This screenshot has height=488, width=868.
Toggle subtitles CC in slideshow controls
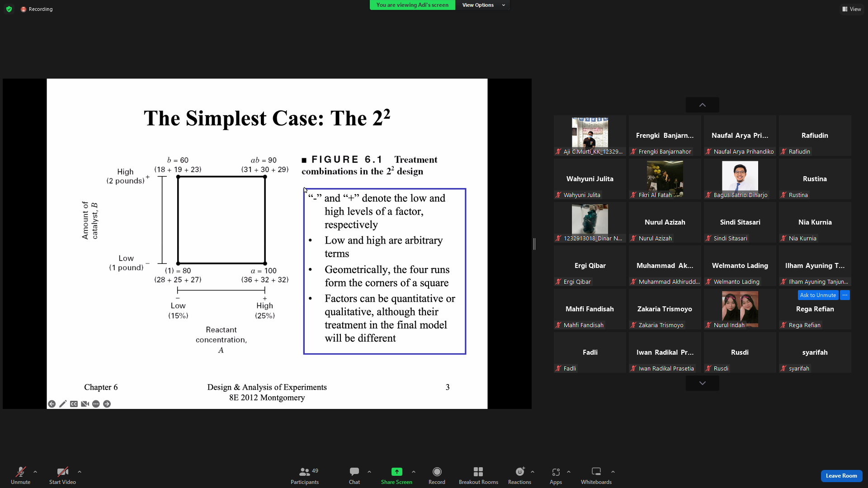point(74,404)
